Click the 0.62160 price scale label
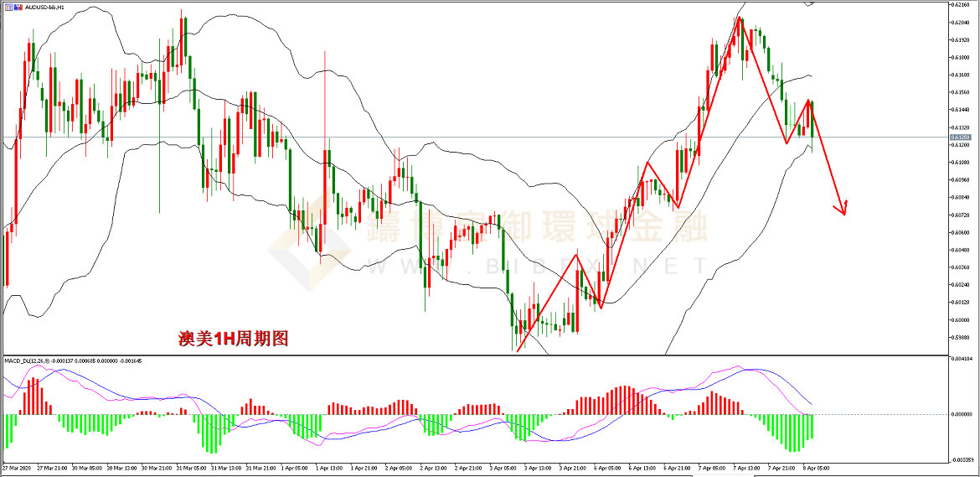This screenshot has width=980, height=477. (x=960, y=5)
